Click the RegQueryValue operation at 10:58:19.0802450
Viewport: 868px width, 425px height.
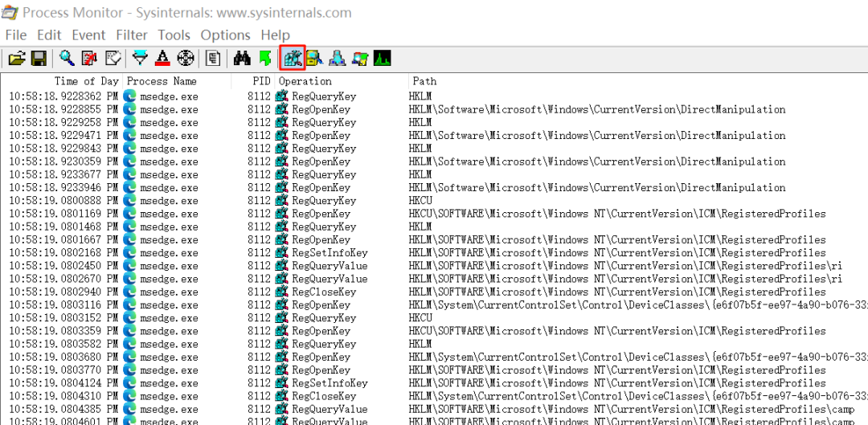coord(330,266)
